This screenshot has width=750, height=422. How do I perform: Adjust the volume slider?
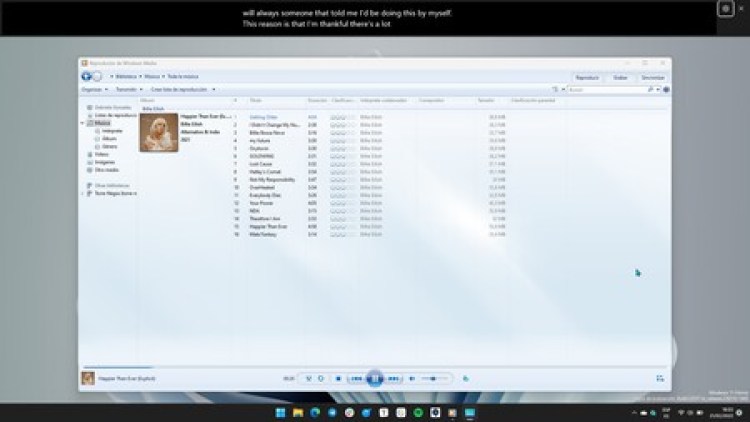[434, 378]
